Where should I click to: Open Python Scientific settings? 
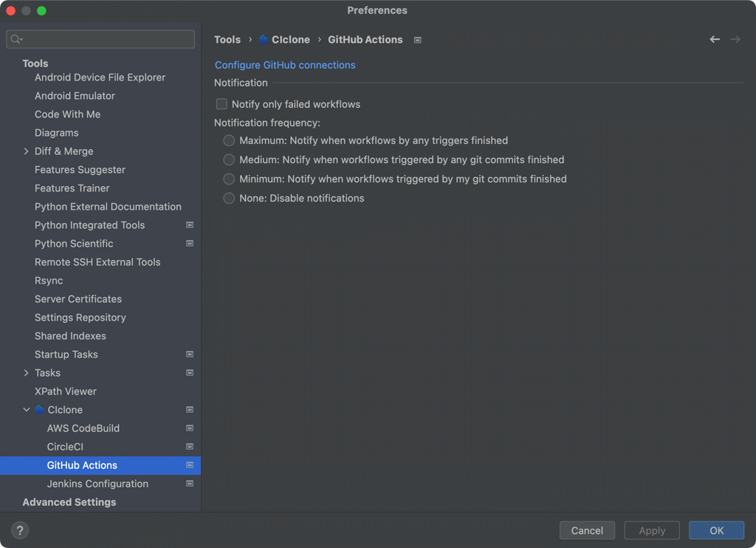click(x=74, y=244)
